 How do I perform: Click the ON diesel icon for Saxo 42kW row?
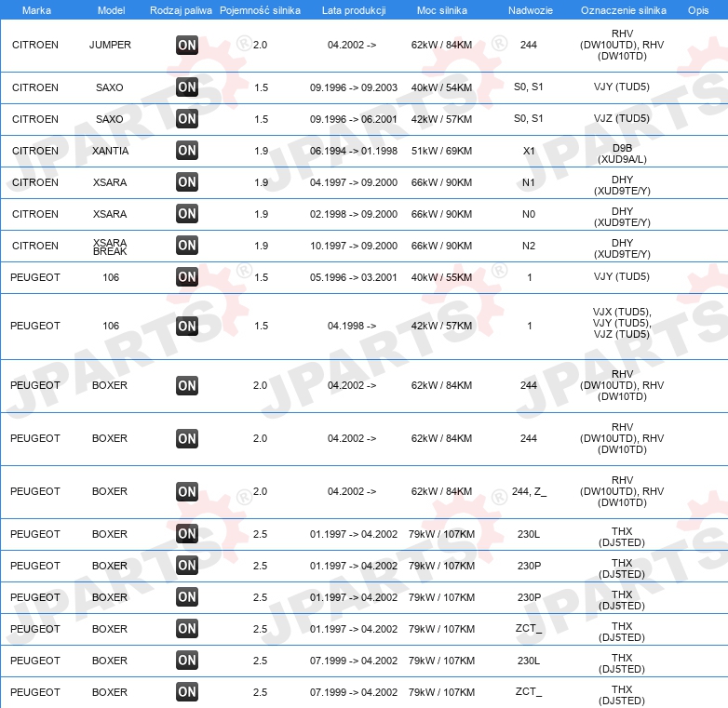(x=187, y=118)
